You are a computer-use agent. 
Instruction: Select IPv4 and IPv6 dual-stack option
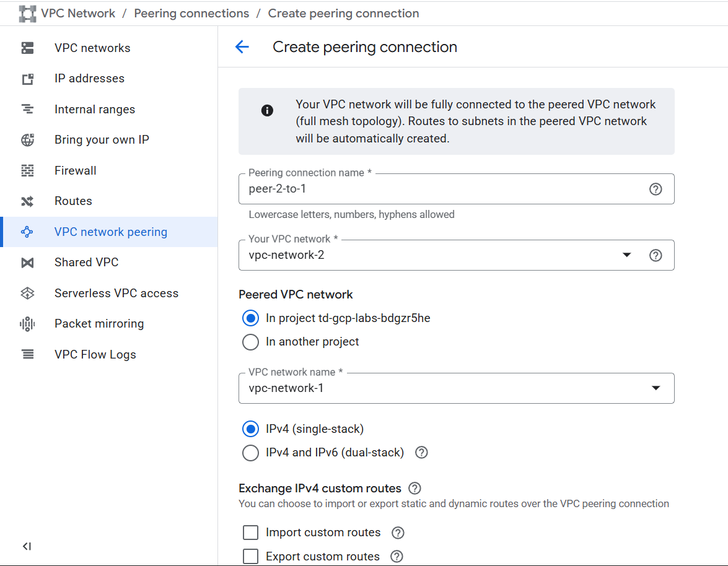(x=250, y=453)
